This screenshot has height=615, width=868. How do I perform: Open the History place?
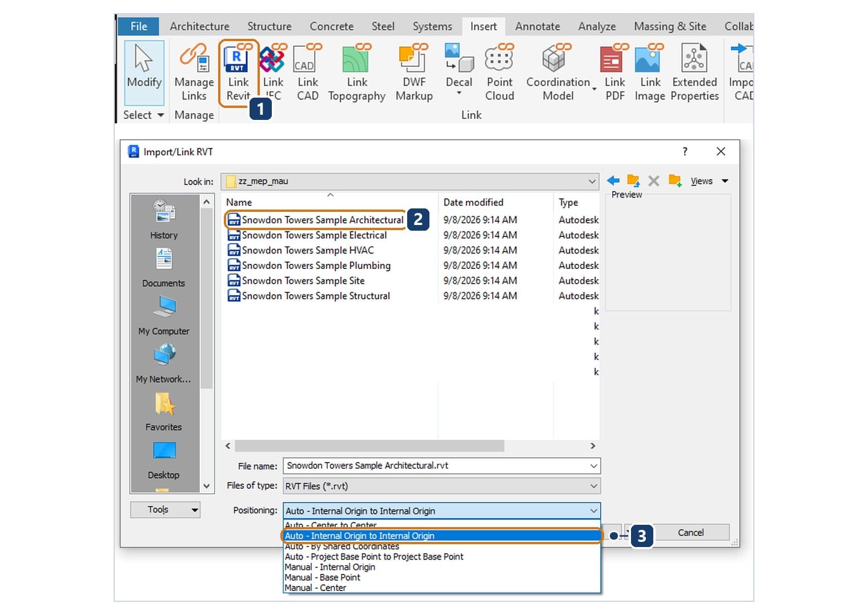click(x=164, y=219)
